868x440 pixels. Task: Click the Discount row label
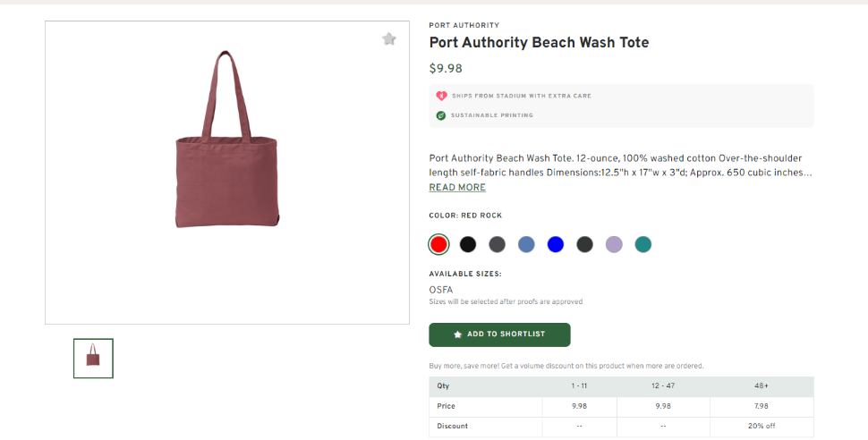click(452, 427)
